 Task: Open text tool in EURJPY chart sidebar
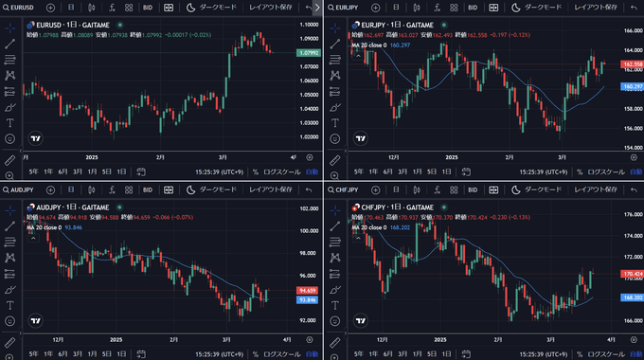(335, 123)
